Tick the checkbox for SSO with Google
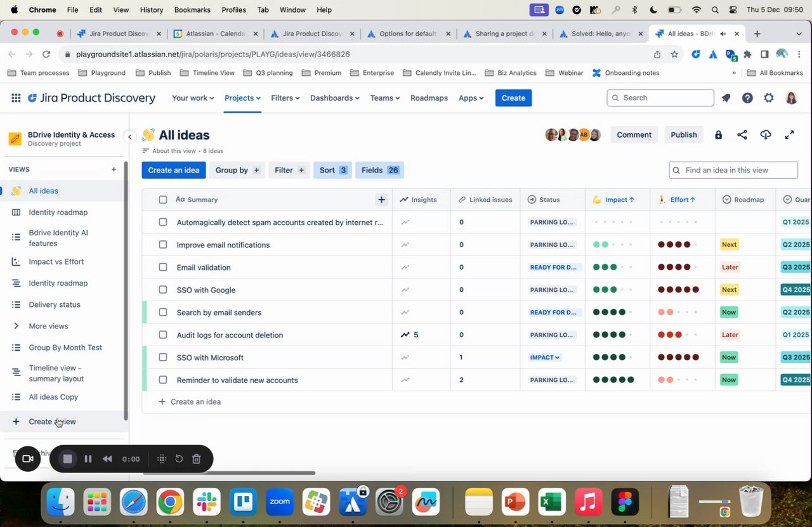The height and width of the screenshot is (527, 812). [x=163, y=290]
